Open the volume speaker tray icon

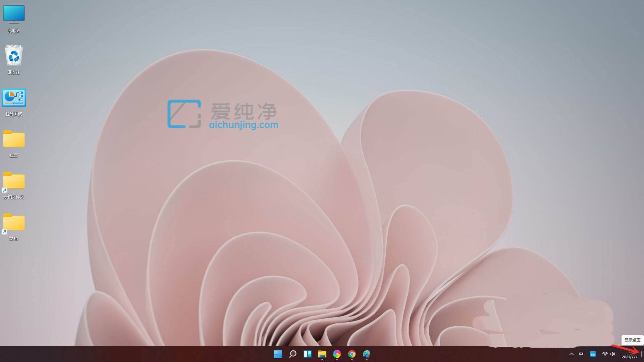click(x=613, y=354)
